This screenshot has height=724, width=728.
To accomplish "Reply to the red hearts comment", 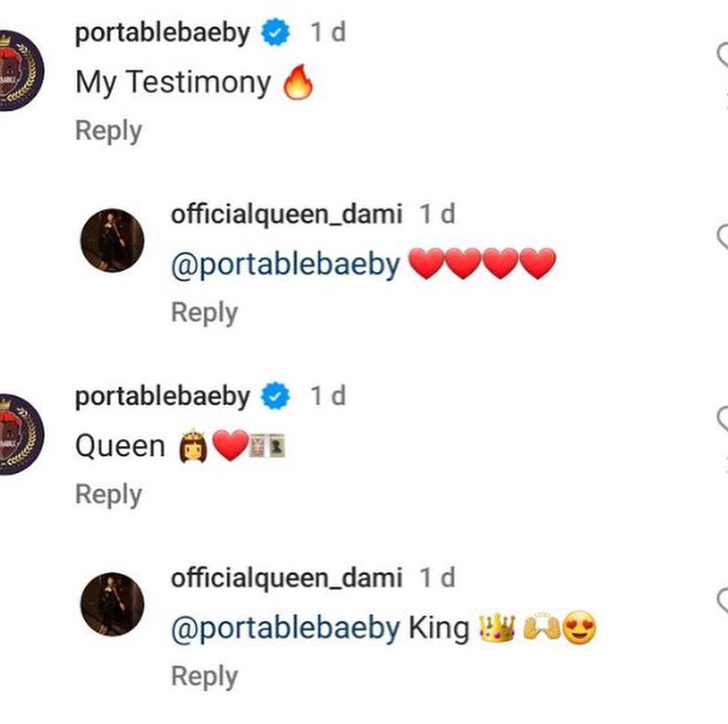I will (204, 313).
